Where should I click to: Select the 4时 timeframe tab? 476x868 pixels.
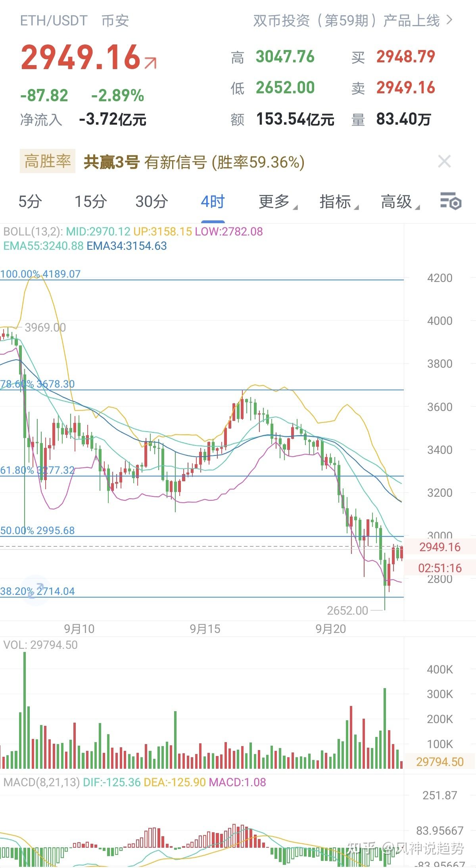coord(213,202)
